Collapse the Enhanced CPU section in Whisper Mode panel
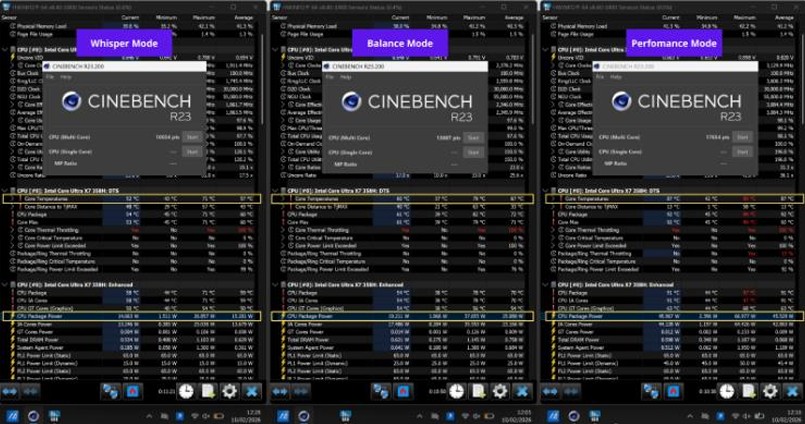Image resolution: width=805 pixels, height=424 pixels. pos(5,285)
